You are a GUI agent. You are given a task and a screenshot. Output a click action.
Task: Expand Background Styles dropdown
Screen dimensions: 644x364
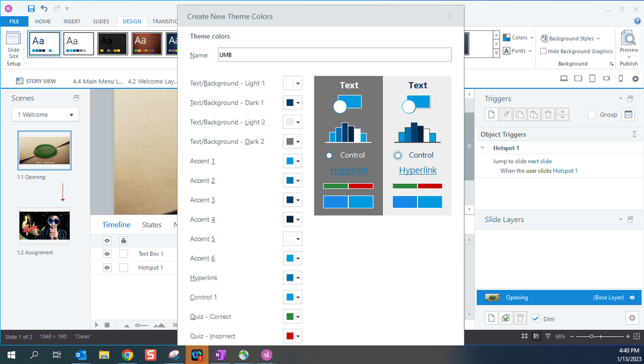570,39
